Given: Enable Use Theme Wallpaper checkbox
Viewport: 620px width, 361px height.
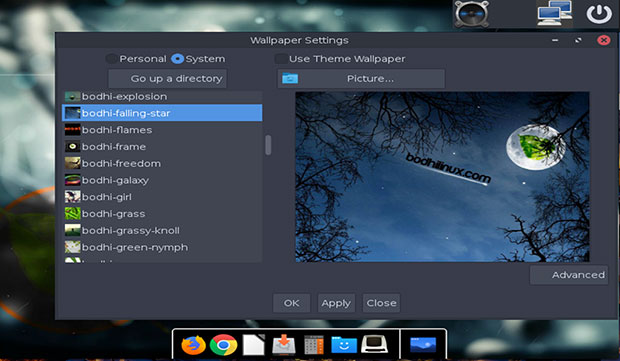Looking at the screenshot, I should pos(281,59).
